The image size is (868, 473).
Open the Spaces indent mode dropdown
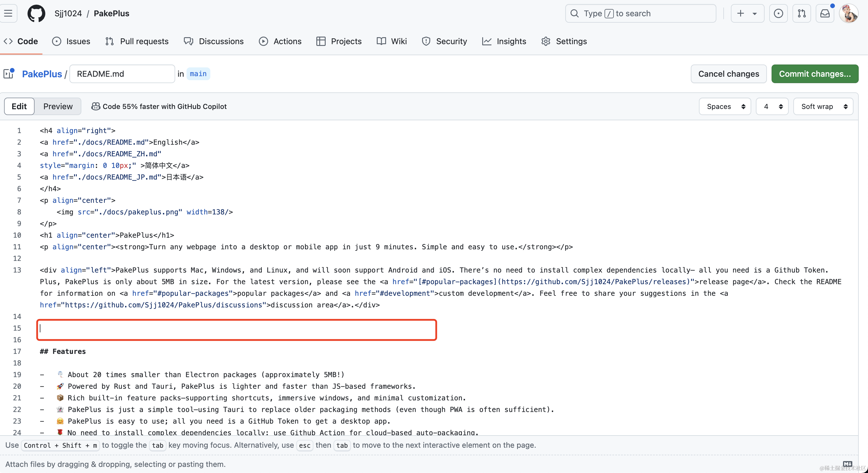(725, 106)
